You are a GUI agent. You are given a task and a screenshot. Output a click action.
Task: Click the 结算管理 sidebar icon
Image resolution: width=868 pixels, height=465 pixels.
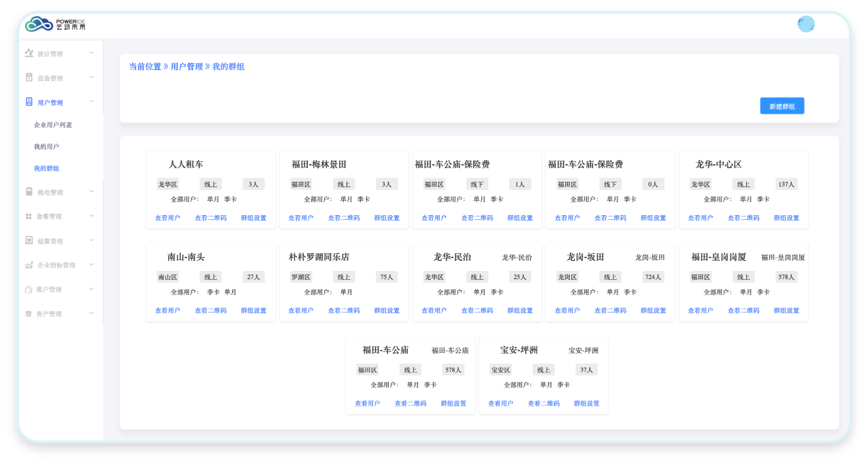29,240
